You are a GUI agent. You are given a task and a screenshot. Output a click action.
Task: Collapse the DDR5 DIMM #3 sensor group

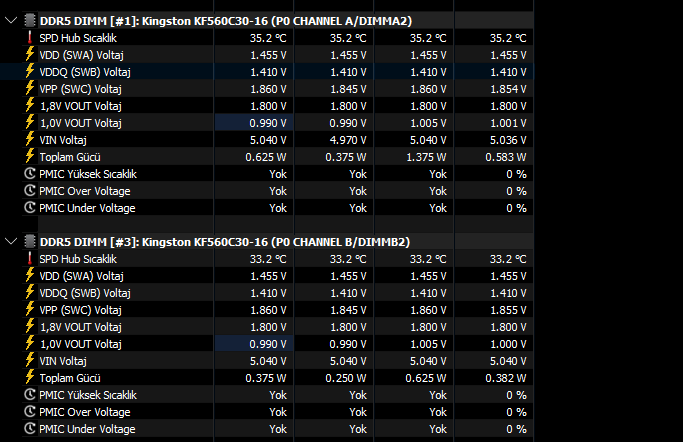point(11,241)
